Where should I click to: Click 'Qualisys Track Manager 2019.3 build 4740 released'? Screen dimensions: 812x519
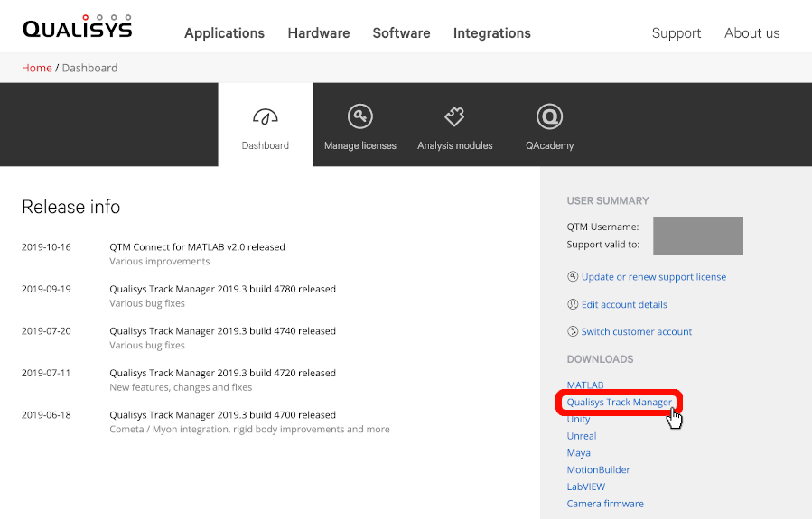pyautogui.click(x=222, y=330)
